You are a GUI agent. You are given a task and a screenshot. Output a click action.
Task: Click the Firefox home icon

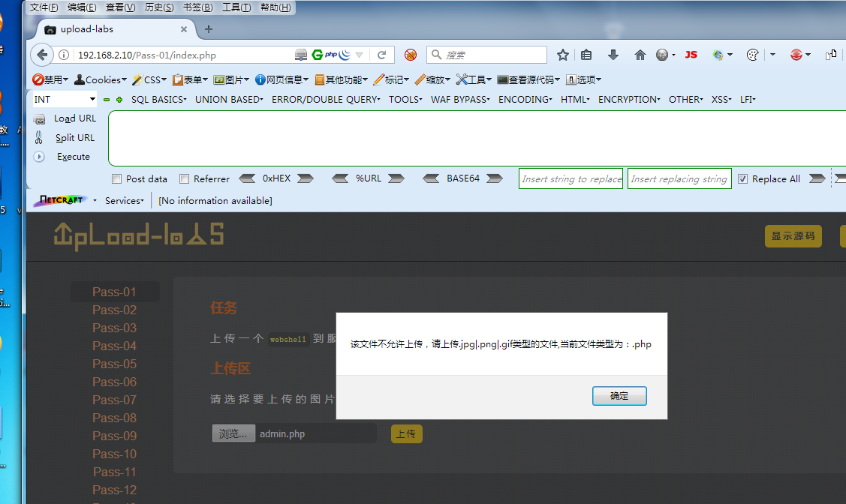[640, 54]
